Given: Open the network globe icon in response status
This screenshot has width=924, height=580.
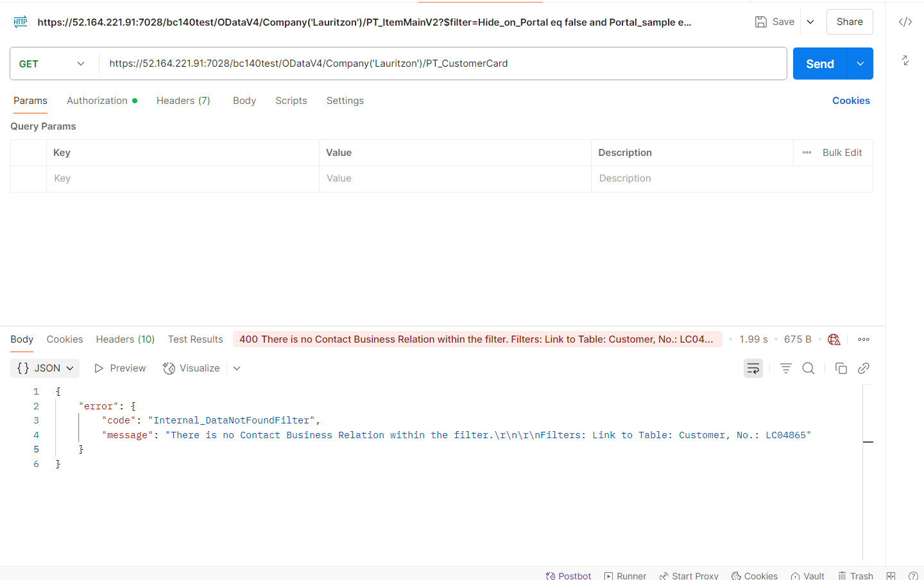Looking at the screenshot, I should click(x=834, y=339).
